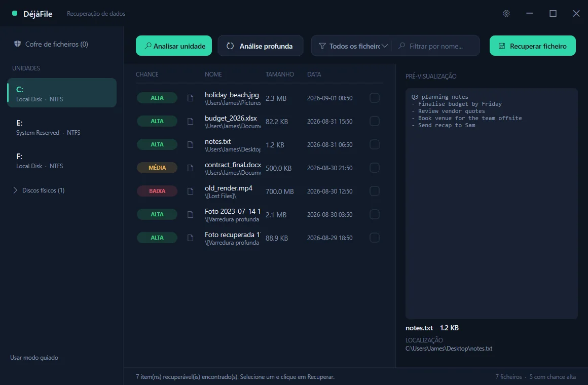Select the holiday_beach.jpg file name
This screenshot has height=385, width=588.
(232, 95)
